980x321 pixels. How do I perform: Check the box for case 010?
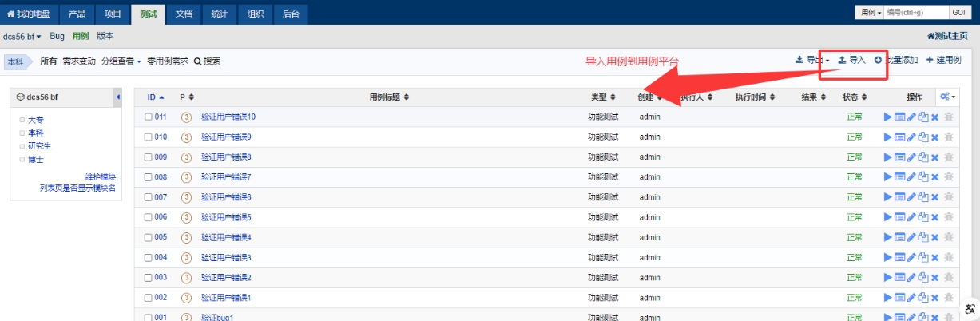coord(148,137)
